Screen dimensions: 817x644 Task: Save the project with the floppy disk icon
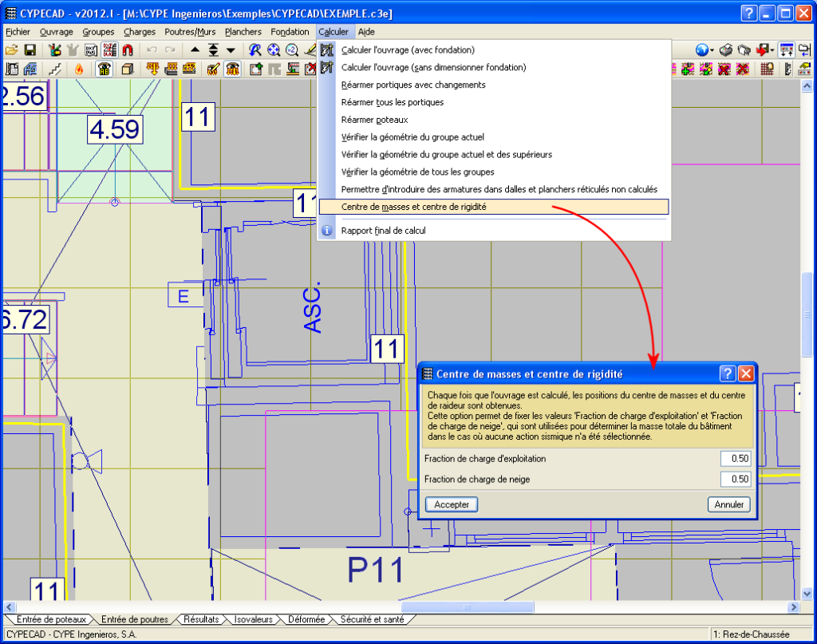[x=30, y=49]
